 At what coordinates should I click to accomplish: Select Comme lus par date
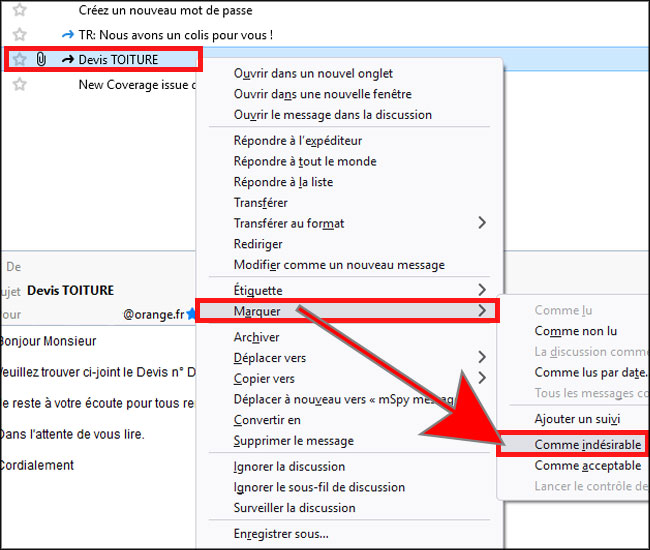coord(590,373)
